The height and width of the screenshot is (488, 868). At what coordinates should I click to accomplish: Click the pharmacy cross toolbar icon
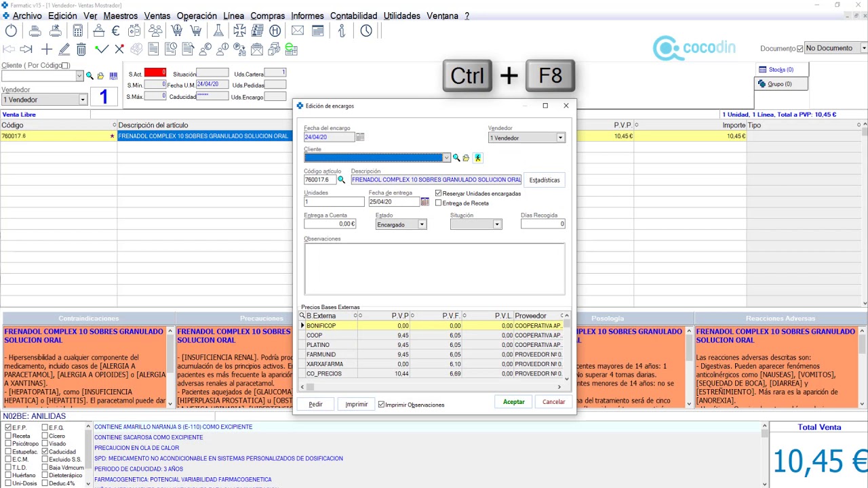tap(239, 30)
